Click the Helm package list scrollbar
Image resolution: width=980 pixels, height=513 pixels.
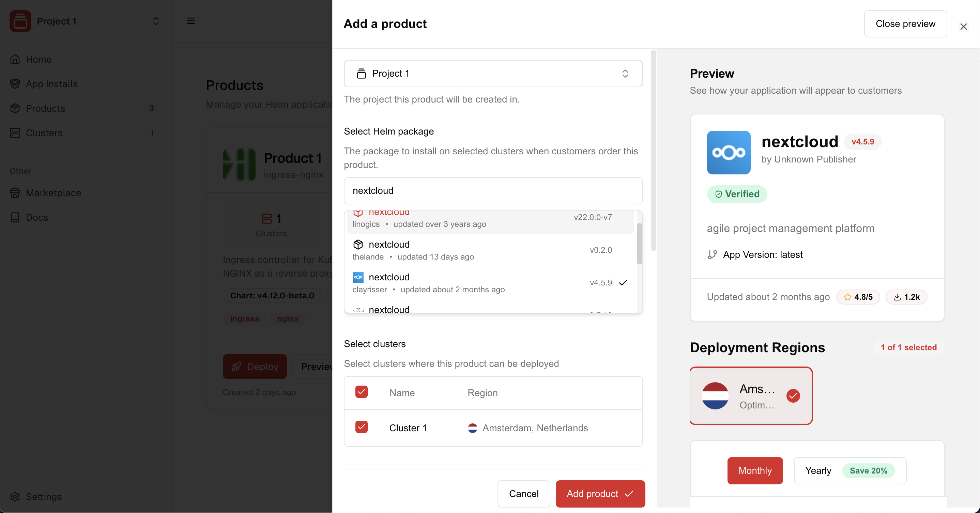pos(639,244)
